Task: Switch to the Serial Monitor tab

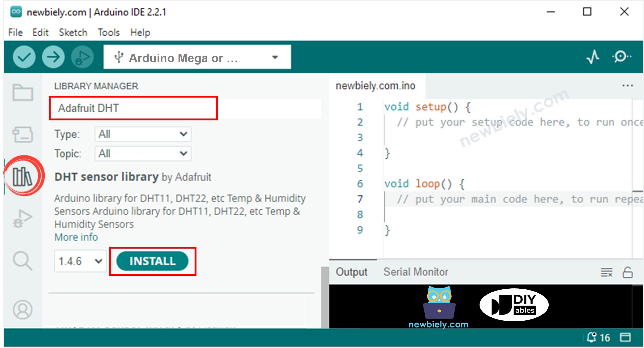Action: [416, 272]
